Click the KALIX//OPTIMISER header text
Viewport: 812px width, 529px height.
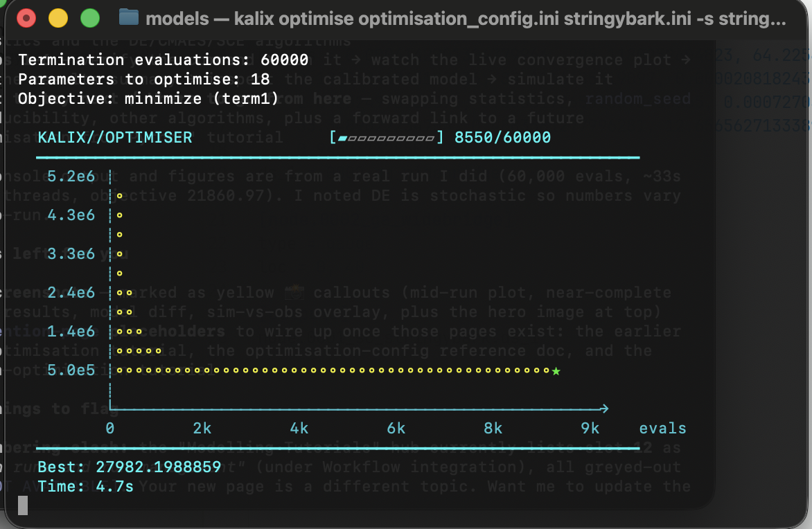pos(115,138)
